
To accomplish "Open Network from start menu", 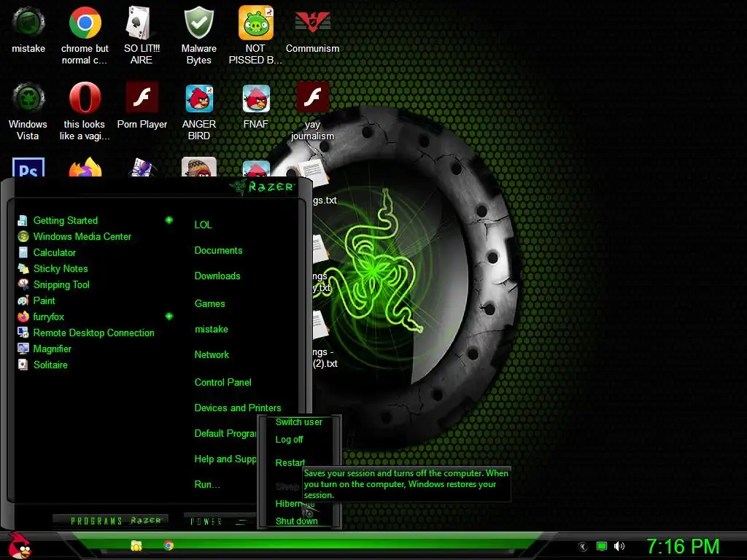I will point(212,355).
